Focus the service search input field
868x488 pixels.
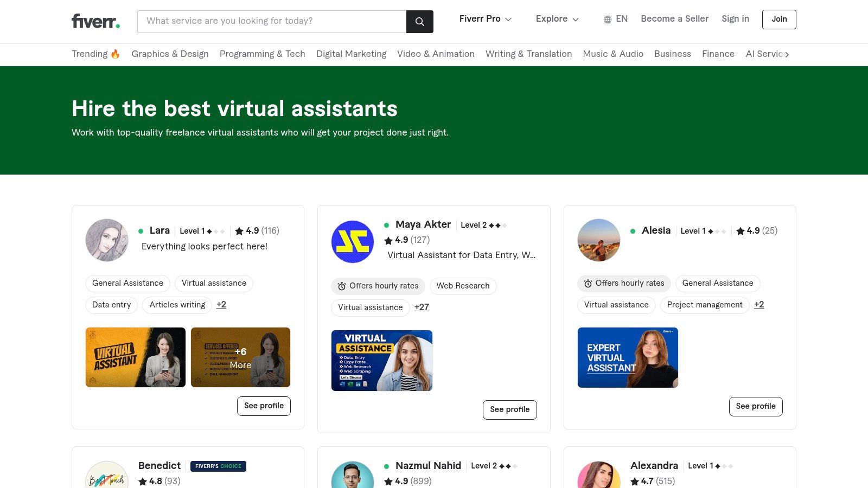pyautogui.click(x=272, y=22)
